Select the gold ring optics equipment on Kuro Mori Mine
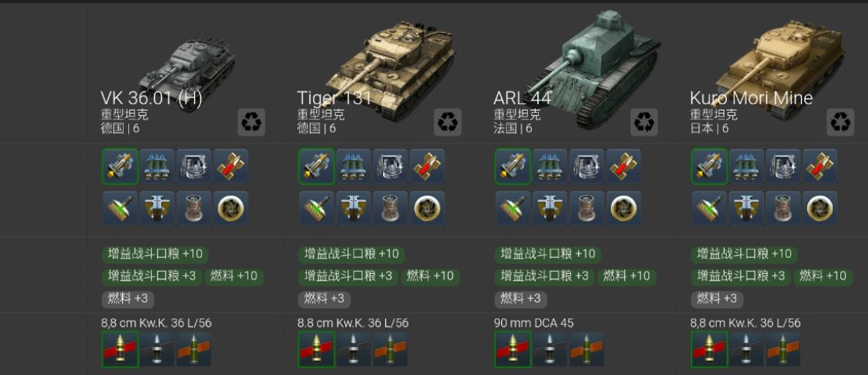 (x=820, y=209)
